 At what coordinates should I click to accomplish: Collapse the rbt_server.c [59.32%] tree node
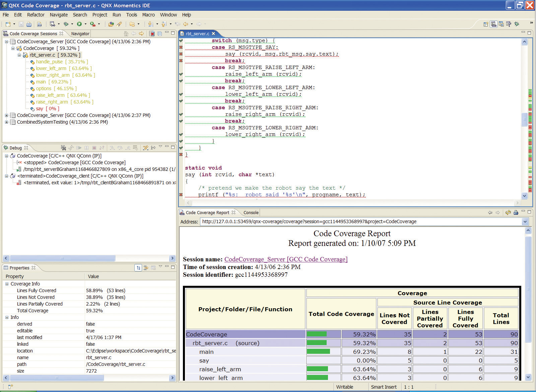pos(19,55)
